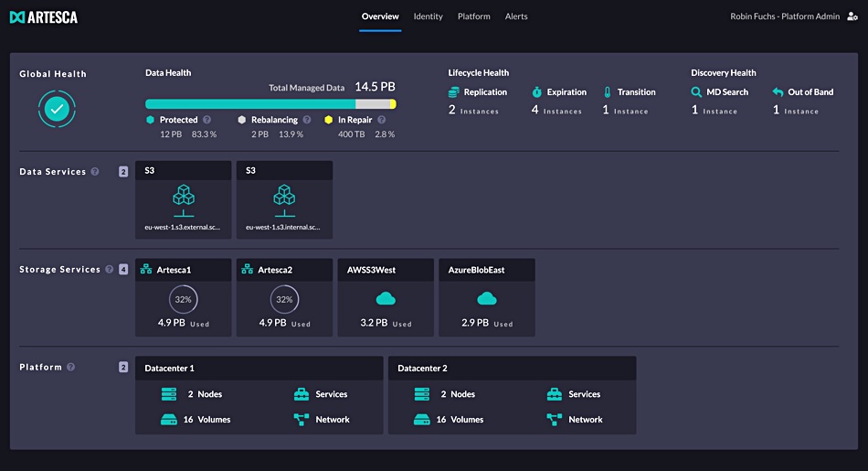Open Data Services help icon
Image resolution: width=868 pixels, height=471 pixels.
(95, 172)
